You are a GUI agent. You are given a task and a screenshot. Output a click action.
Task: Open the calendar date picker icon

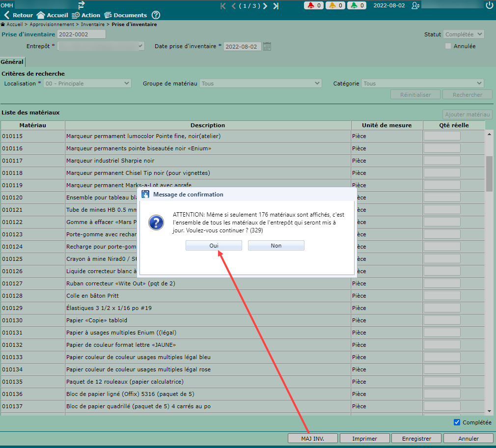(267, 46)
